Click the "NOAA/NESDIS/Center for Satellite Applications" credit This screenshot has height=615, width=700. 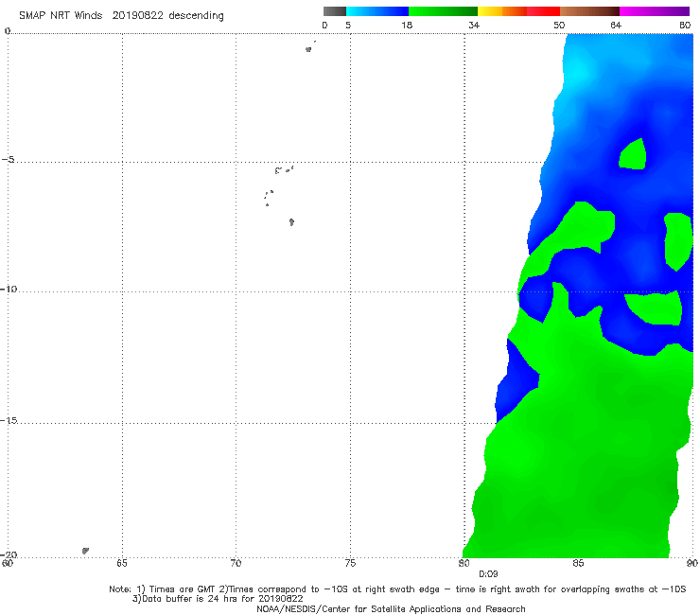click(x=391, y=608)
